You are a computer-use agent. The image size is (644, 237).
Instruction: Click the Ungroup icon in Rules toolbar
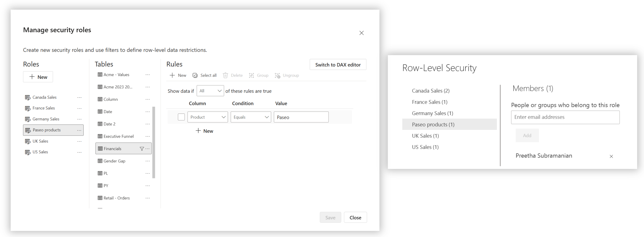tap(277, 75)
